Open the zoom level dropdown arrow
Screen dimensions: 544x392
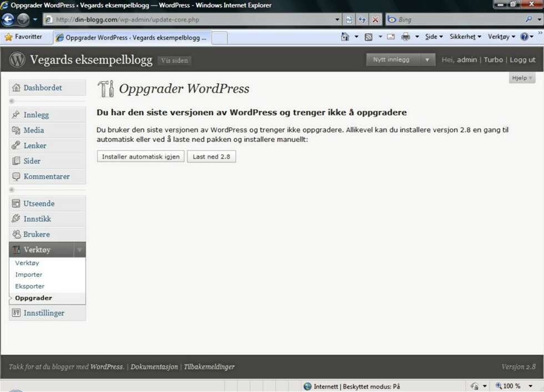coord(531,386)
